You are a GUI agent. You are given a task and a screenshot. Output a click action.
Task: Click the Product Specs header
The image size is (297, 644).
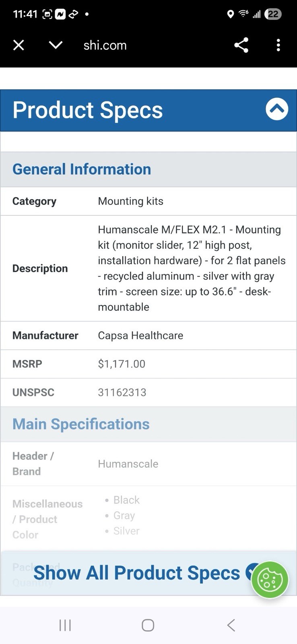88,110
